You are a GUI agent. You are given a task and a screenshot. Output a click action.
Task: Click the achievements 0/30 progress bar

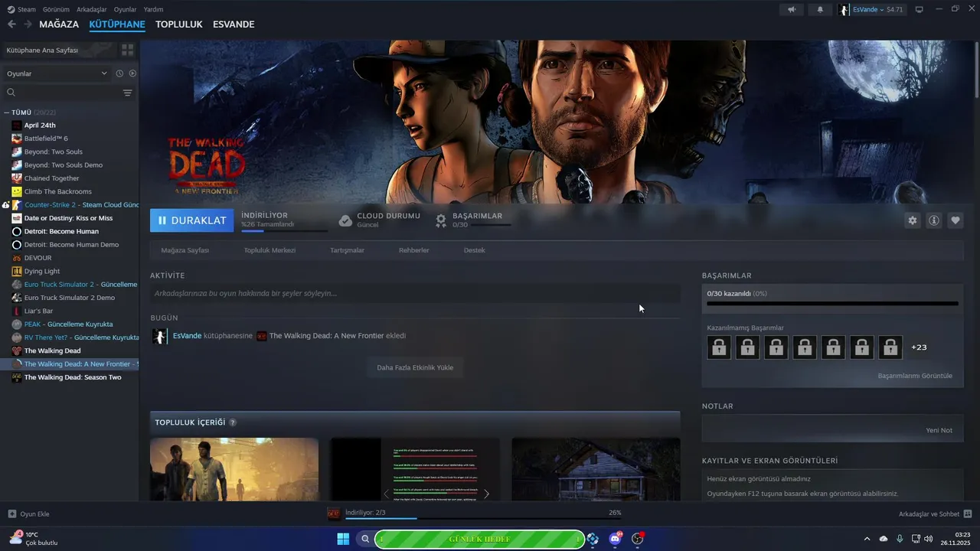click(833, 303)
